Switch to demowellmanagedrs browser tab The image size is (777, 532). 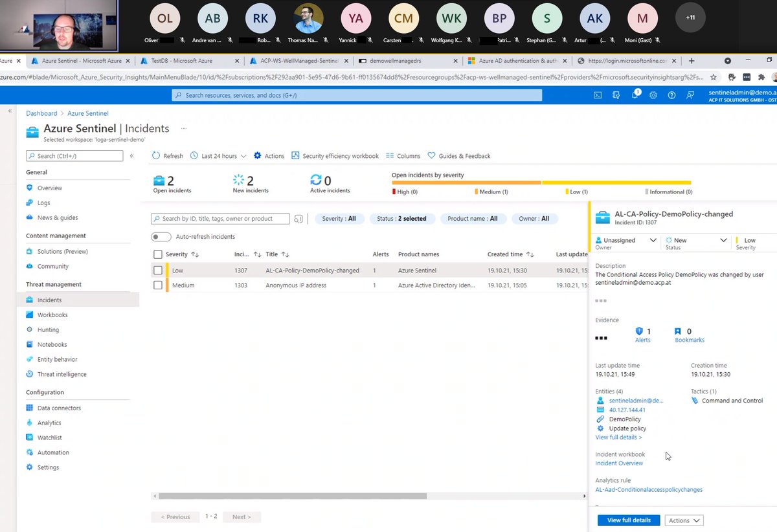click(408, 61)
